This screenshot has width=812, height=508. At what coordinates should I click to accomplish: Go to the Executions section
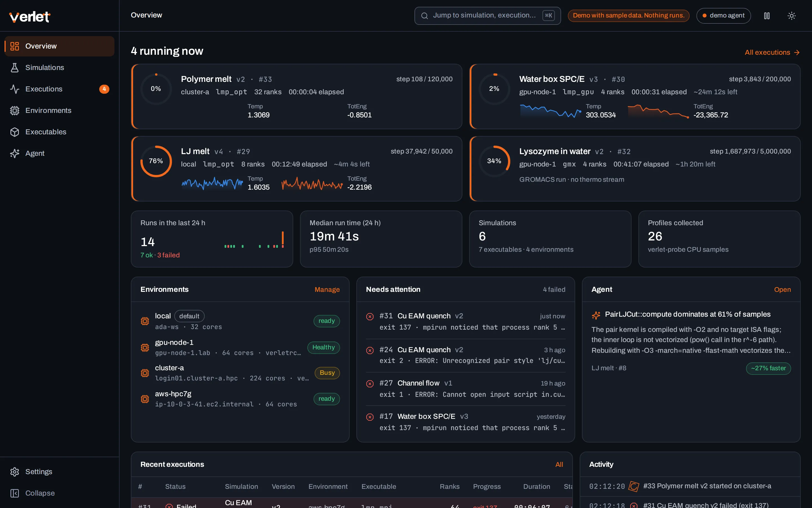point(59,89)
